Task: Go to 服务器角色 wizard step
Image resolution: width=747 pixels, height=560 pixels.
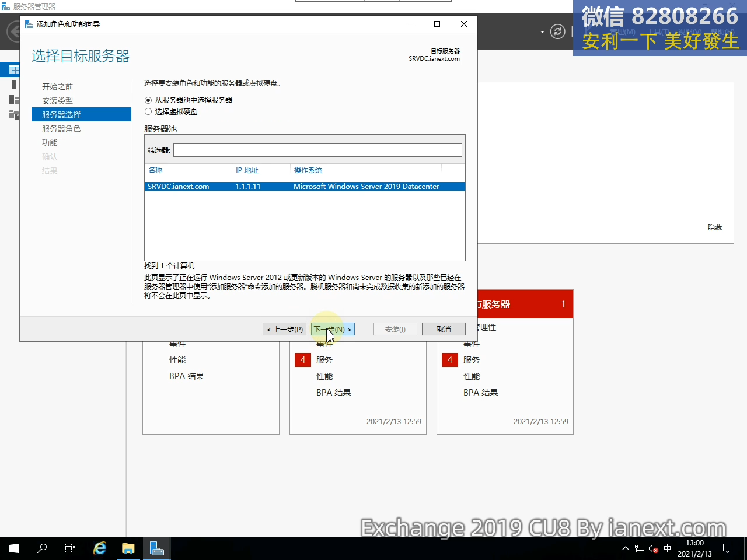Action: (61, 128)
